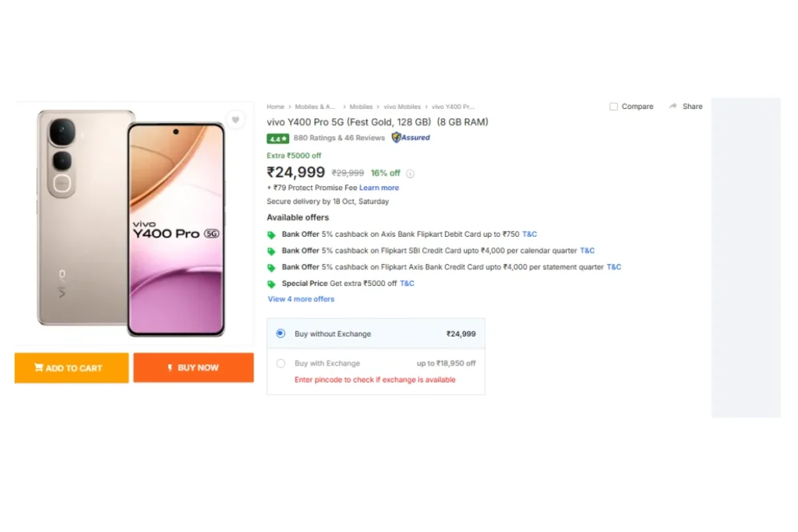Image resolution: width=798 pixels, height=532 pixels.
Task: Click the green 4.4 star rating badge
Action: tap(277, 139)
